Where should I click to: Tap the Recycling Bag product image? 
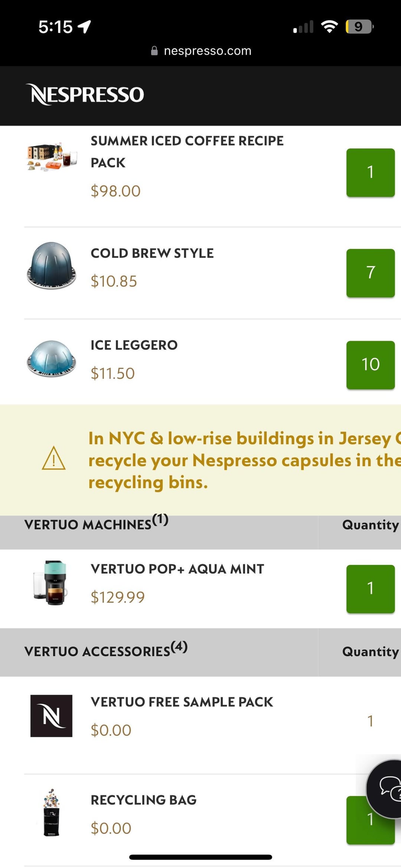point(51,813)
